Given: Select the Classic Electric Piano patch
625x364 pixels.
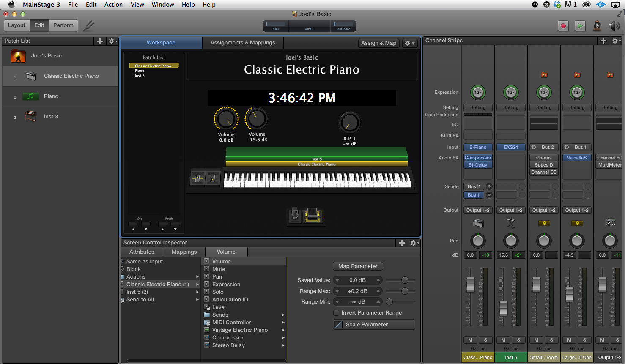Looking at the screenshot, I should (x=60, y=76).
